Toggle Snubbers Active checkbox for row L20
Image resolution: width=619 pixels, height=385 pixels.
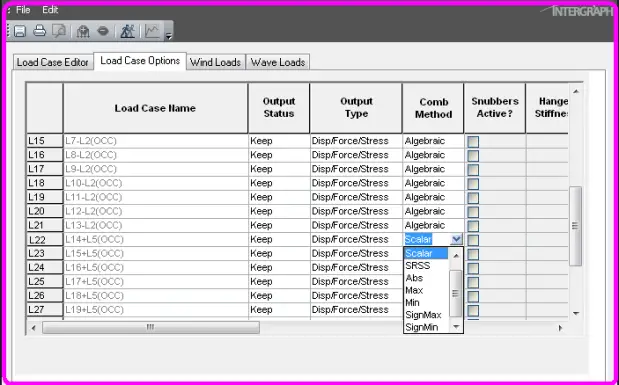click(x=473, y=212)
